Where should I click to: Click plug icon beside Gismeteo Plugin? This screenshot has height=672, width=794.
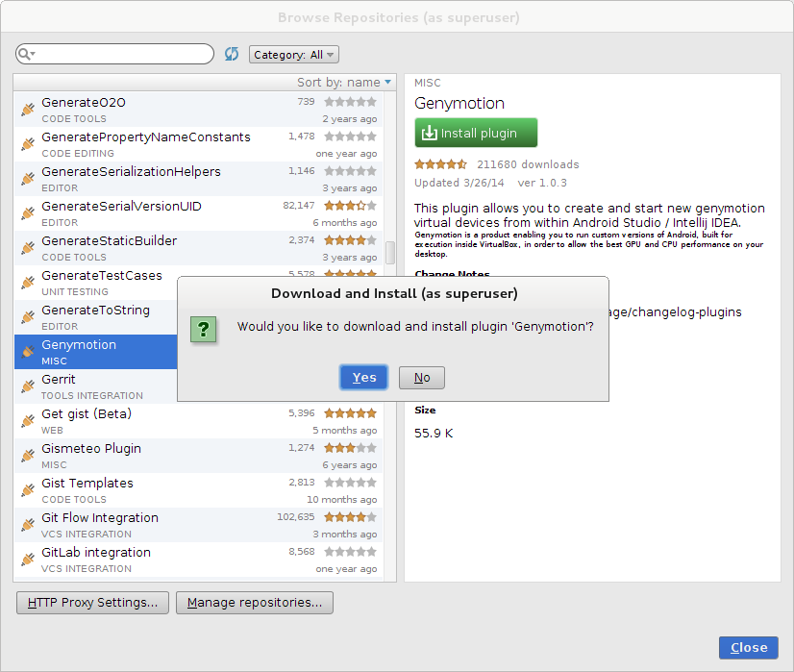coord(28,456)
